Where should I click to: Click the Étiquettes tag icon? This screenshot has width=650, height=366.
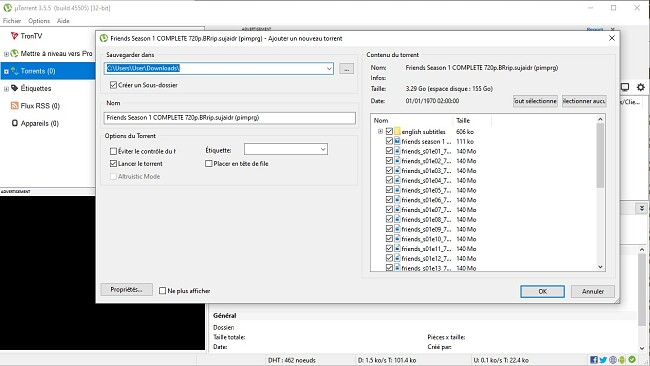pyautogui.click(x=15, y=88)
